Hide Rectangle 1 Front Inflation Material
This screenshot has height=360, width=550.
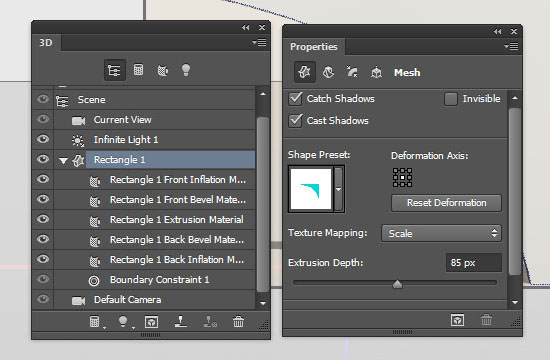43,179
